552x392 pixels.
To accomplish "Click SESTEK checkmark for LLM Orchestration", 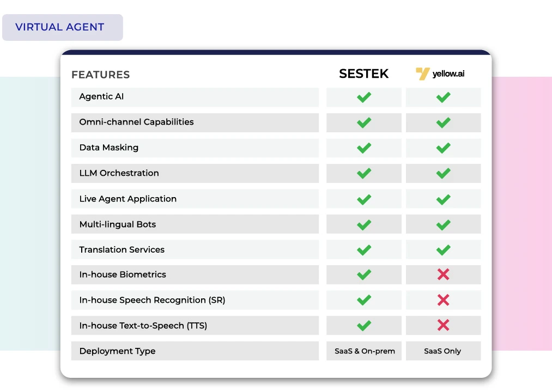I will (364, 173).
